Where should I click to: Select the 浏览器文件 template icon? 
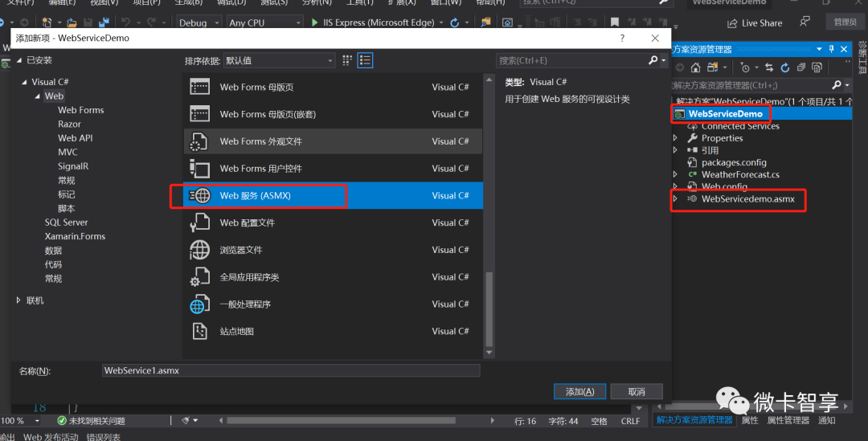coord(199,250)
